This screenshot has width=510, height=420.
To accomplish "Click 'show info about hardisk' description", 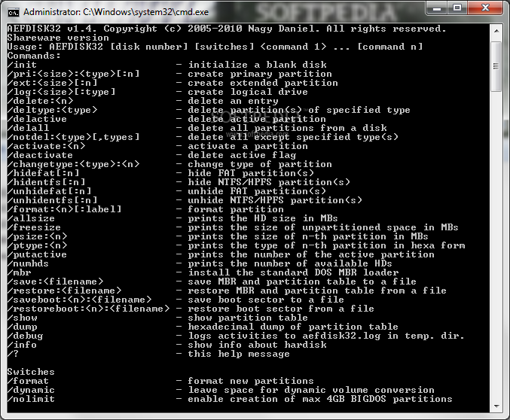I will coord(257,345).
